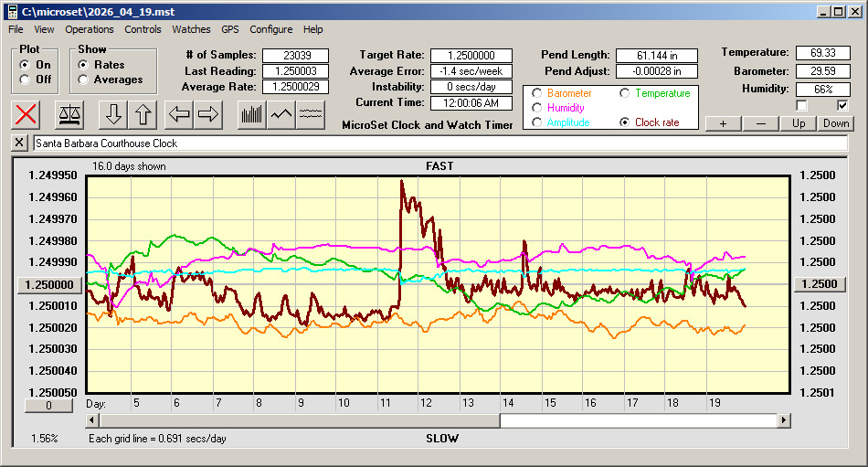Screen dimensions: 868x467
Task: Click the plus zoom button
Action: coord(723,123)
